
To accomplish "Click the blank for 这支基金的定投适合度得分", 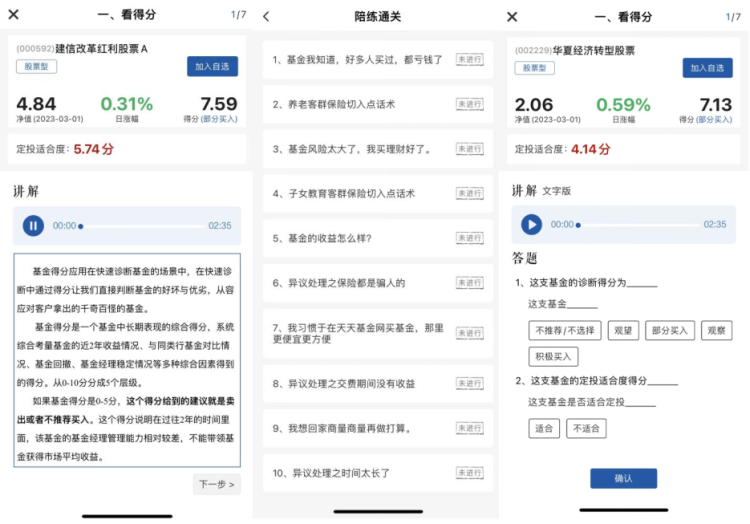I will click(x=662, y=381).
